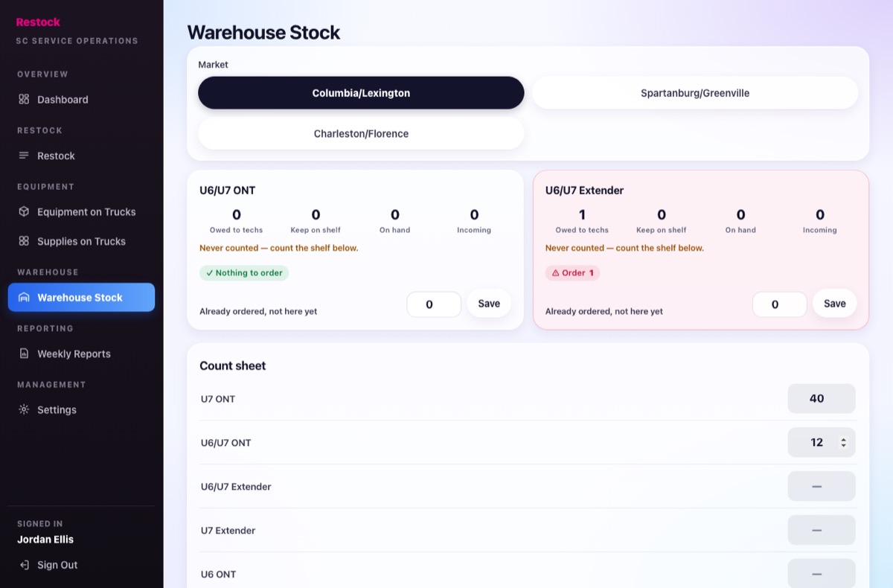Click the 'U7 Extender' count sheet row label

(228, 531)
